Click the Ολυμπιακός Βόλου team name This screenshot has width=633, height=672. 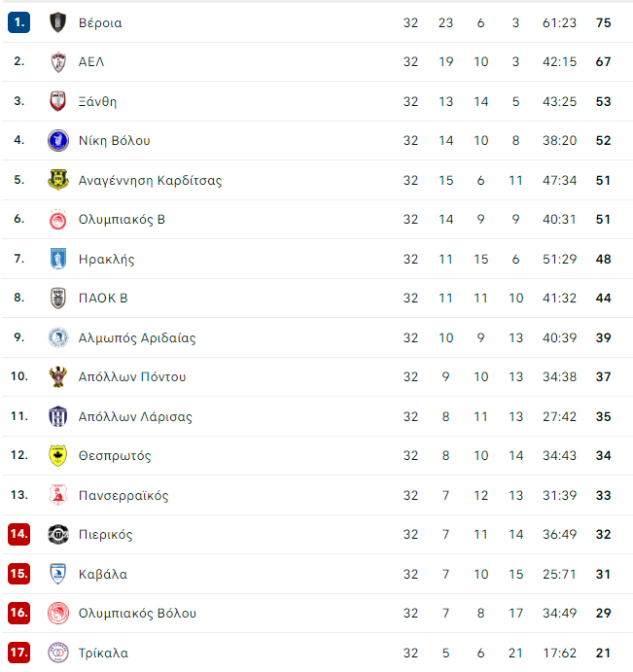(x=137, y=614)
